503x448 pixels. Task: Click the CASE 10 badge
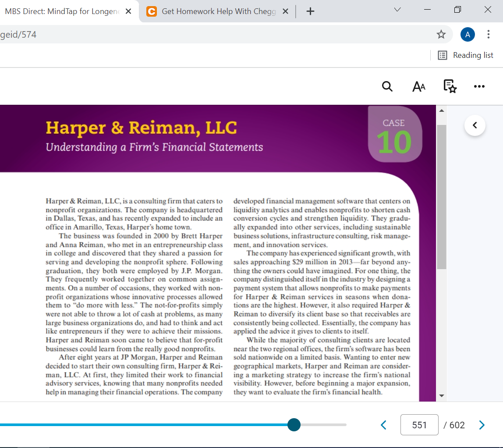click(x=395, y=134)
